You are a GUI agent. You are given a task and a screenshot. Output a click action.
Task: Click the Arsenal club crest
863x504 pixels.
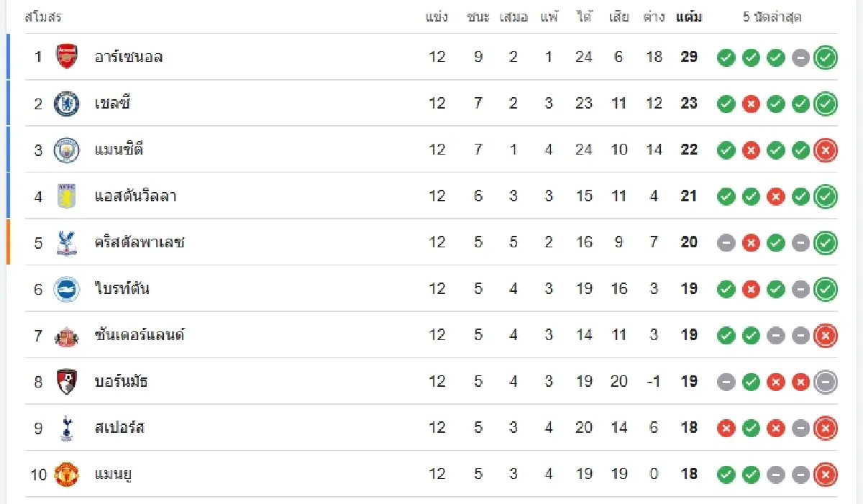(x=67, y=57)
